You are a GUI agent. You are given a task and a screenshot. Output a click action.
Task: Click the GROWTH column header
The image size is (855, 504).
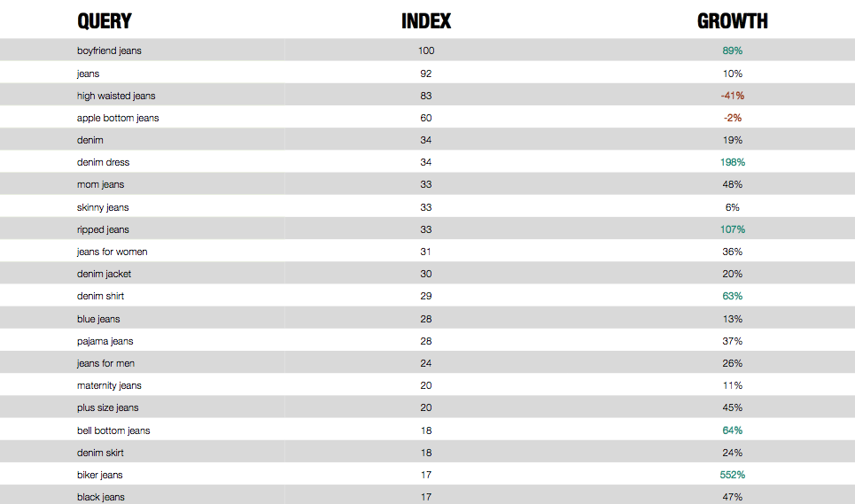(x=733, y=21)
